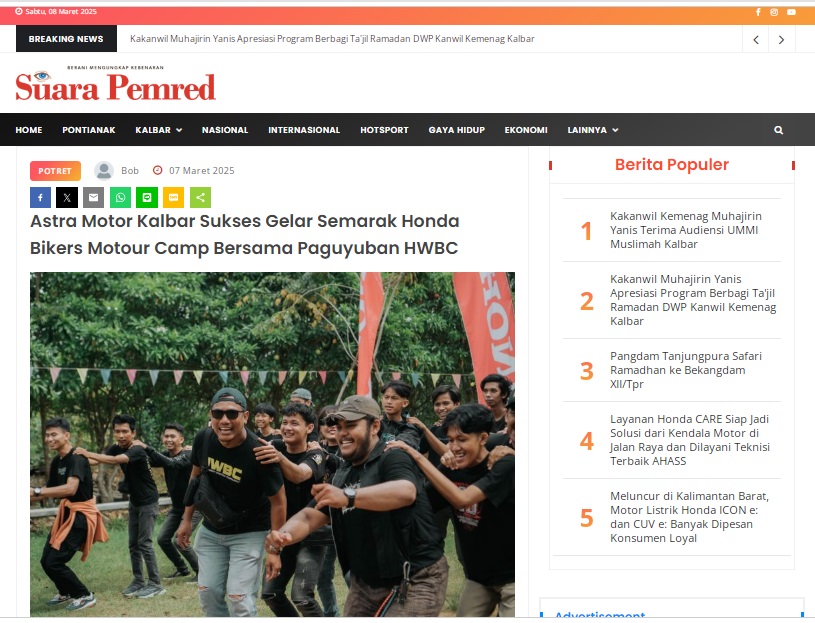Show next breaking news headline
Image resolution: width=815 pixels, height=623 pixels.
pos(781,39)
